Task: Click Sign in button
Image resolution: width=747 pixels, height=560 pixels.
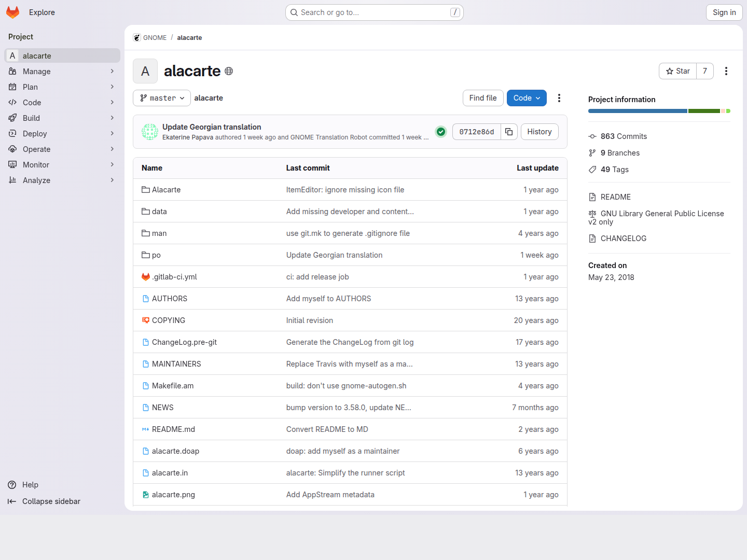Action: point(724,12)
